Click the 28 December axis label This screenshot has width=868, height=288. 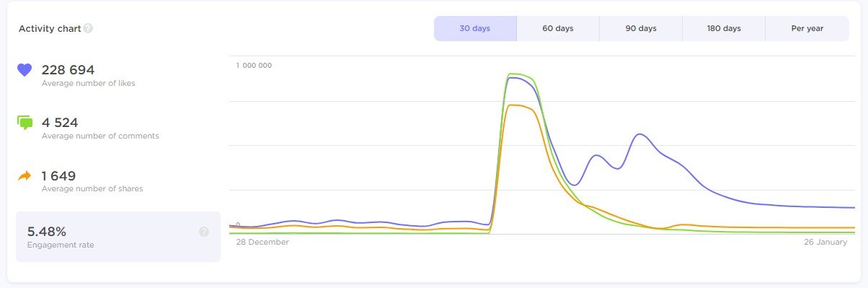262,243
